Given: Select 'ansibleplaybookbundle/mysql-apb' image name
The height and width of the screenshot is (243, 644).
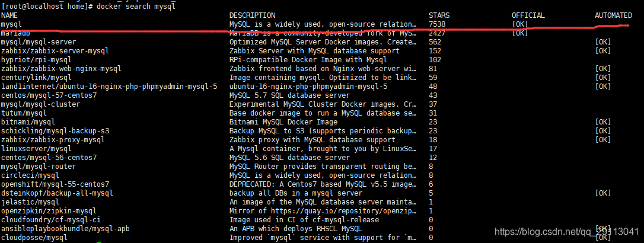Looking at the screenshot, I should tap(66, 228).
